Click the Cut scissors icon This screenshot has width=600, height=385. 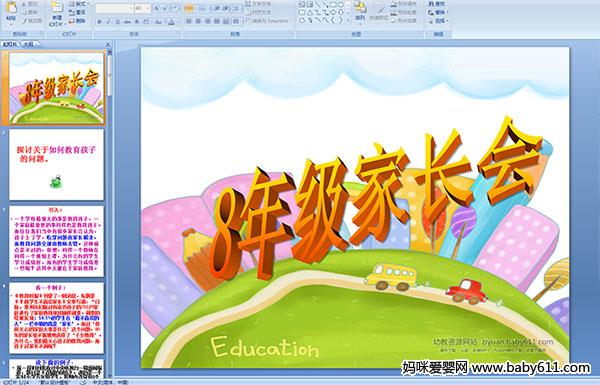click(24, 4)
